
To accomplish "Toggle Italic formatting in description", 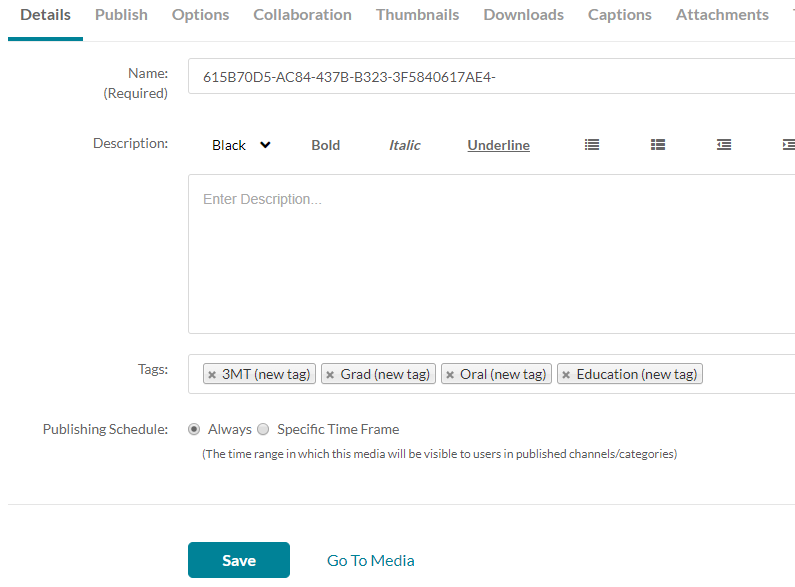I will coord(405,145).
